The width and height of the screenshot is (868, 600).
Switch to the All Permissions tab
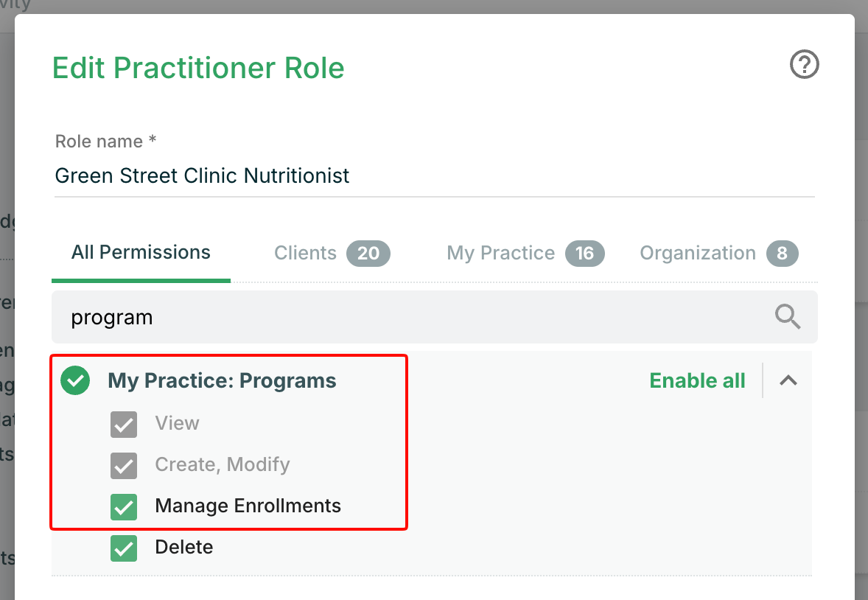(x=141, y=253)
